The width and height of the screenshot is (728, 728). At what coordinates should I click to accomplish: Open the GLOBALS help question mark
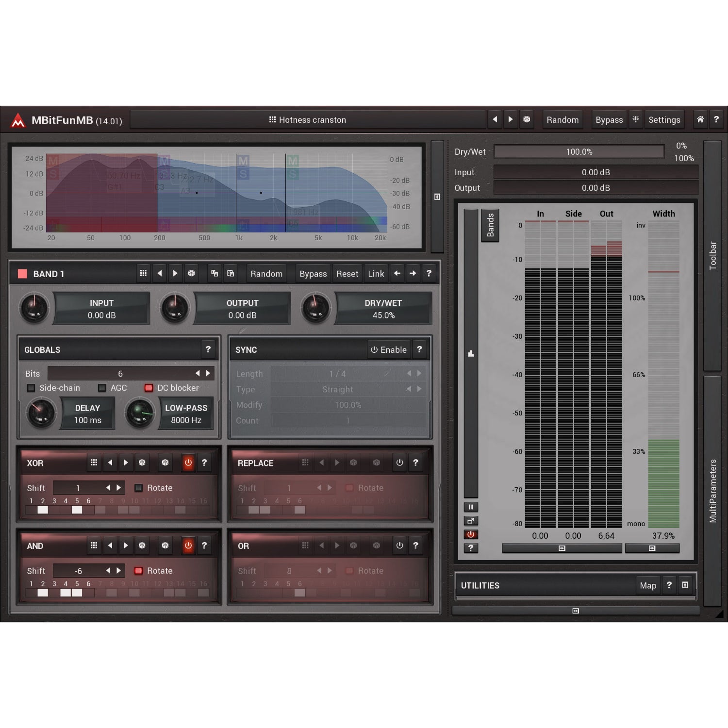point(208,349)
